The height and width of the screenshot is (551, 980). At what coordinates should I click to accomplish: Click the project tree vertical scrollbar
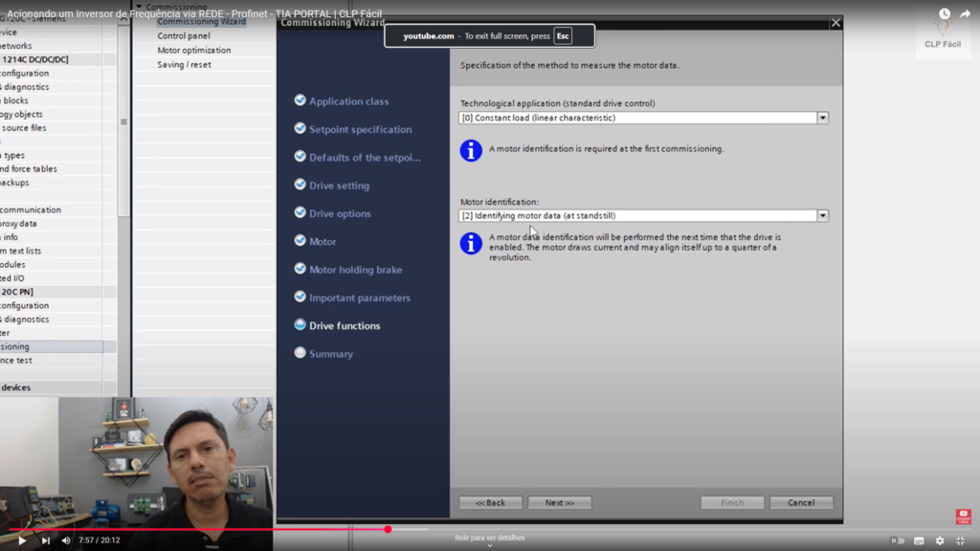click(123, 121)
